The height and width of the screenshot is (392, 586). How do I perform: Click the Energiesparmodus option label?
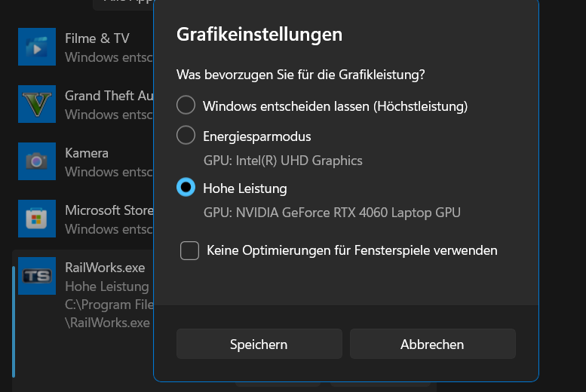pos(257,136)
